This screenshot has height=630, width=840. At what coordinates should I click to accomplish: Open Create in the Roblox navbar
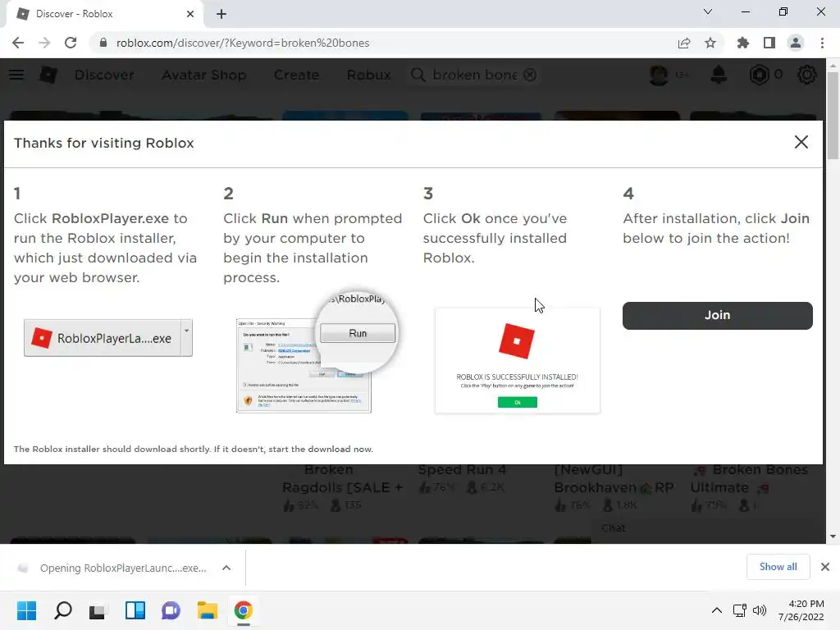pos(296,75)
